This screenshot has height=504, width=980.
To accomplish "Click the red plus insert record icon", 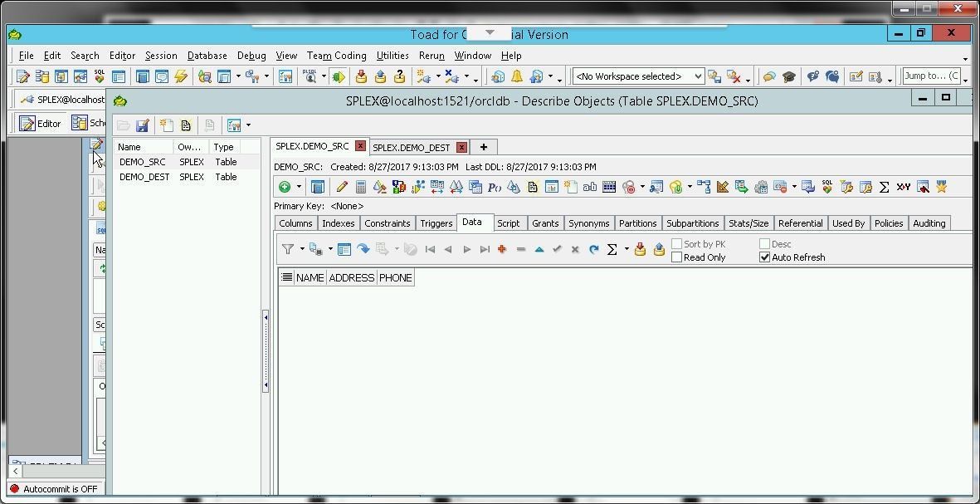I will 502,249.
